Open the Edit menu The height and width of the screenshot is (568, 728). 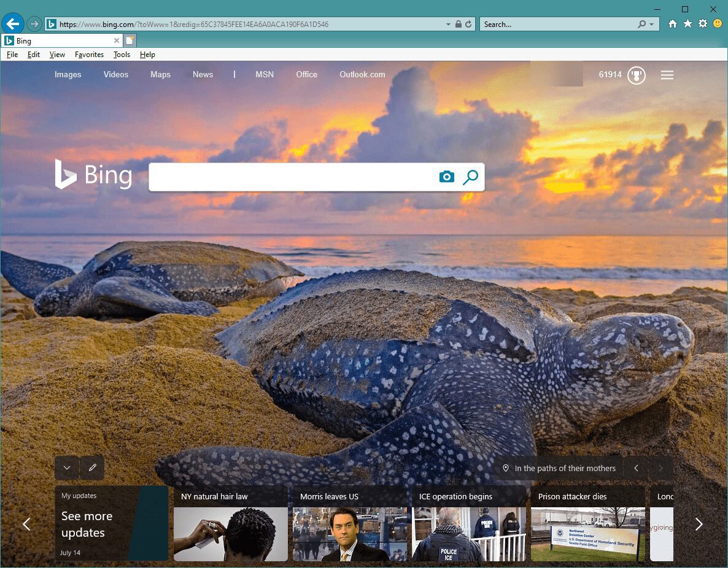pos(33,55)
